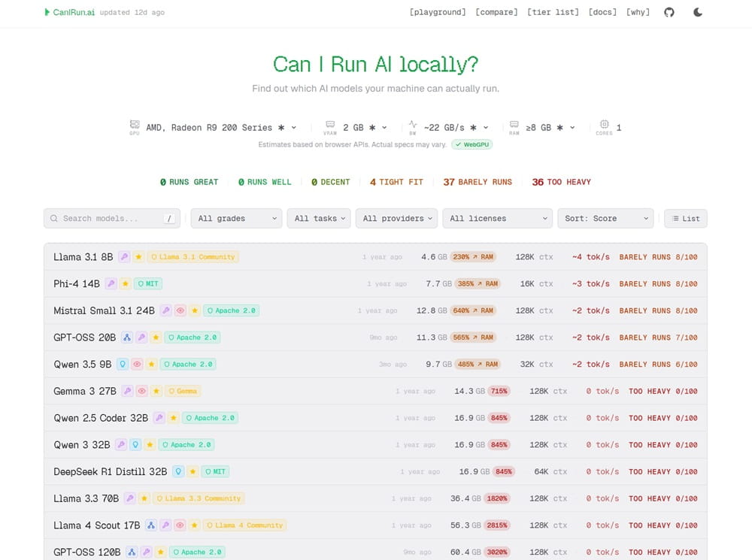Click TOO HEAVY 0/100 on Gemma 3 27B

(663, 391)
